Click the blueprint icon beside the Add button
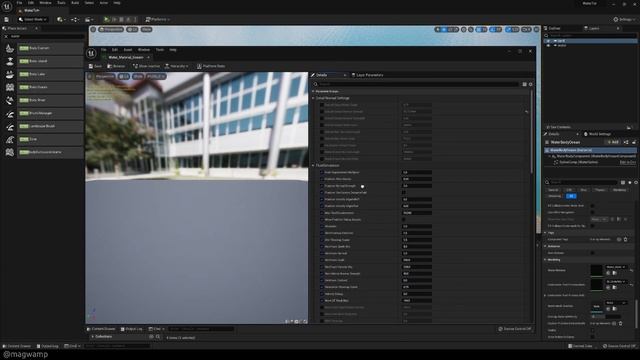Viewport: 640px width, 360px height. (x=626, y=142)
